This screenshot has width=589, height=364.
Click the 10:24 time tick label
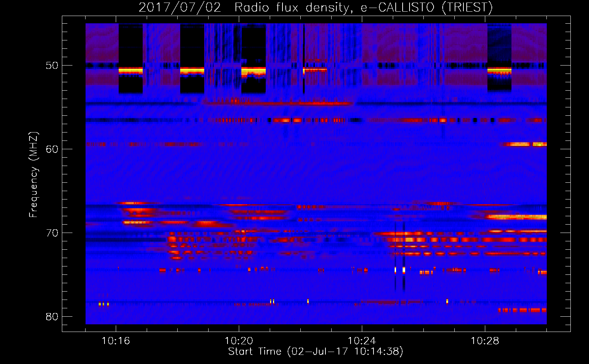coord(362,341)
